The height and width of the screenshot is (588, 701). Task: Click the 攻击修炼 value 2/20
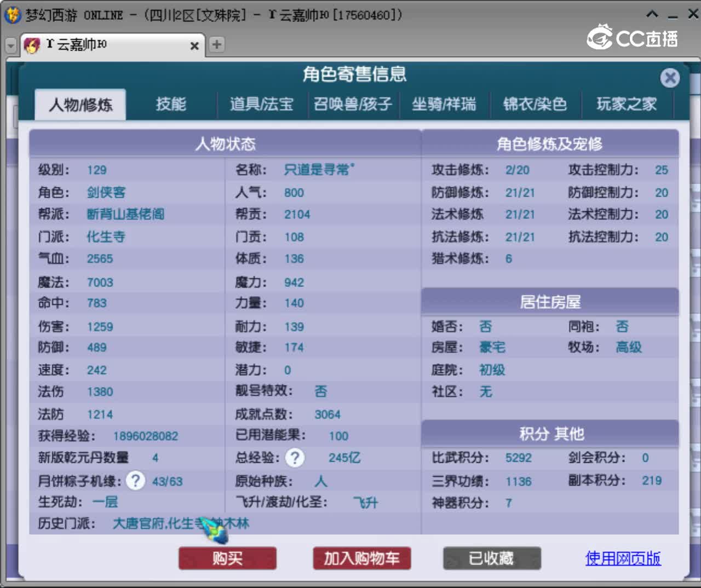(518, 170)
